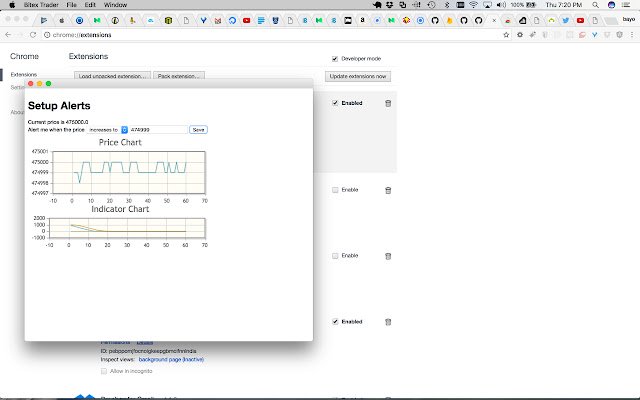This screenshot has height=400, width=640.
Task: Click the volume menu bar icon
Action: pos(501,5)
